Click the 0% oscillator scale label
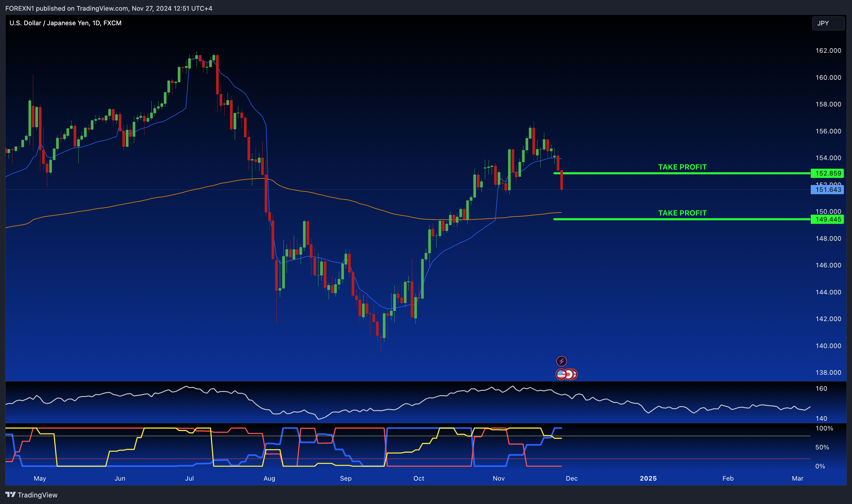Image resolution: width=852 pixels, height=504 pixels. point(820,466)
